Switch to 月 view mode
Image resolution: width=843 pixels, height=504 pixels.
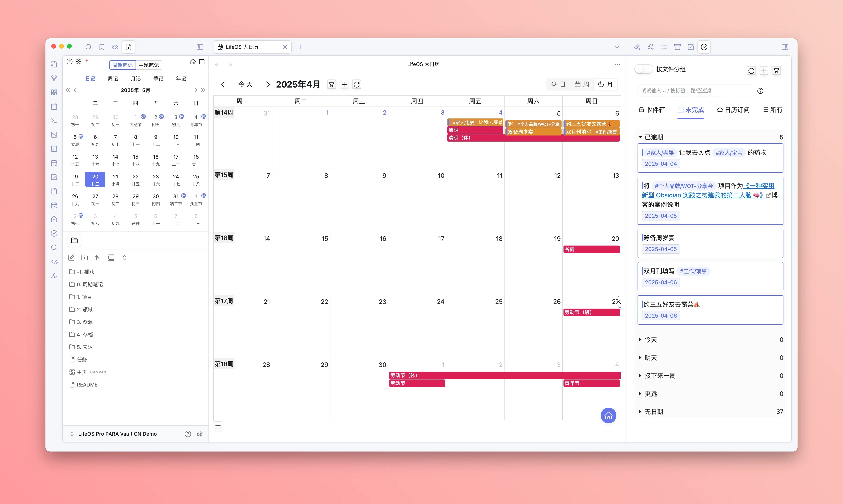(x=605, y=84)
